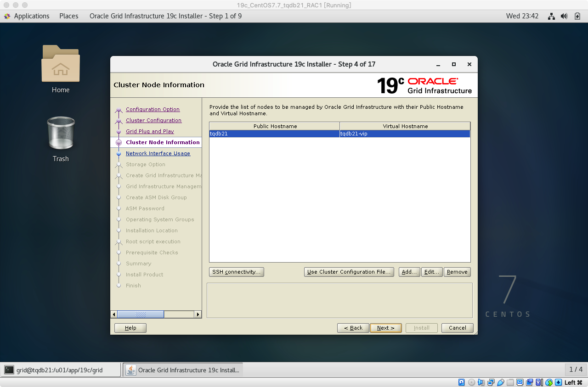
Task: Select the tqdb21-vip virtual hostname cell
Action: click(405, 134)
